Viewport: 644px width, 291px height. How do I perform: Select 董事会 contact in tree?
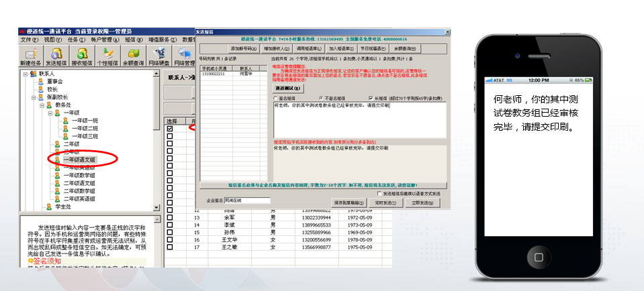(x=58, y=81)
